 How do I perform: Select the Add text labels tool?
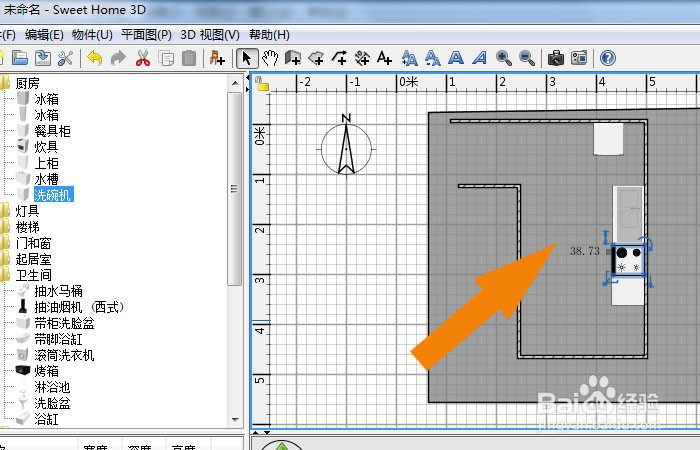(x=384, y=58)
